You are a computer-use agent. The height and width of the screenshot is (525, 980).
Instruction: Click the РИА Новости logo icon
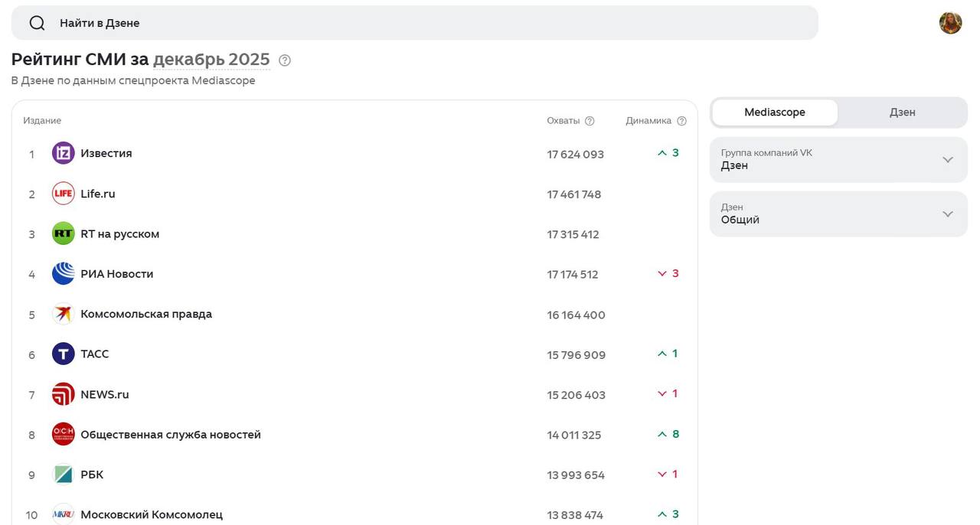tap(63, 274)
